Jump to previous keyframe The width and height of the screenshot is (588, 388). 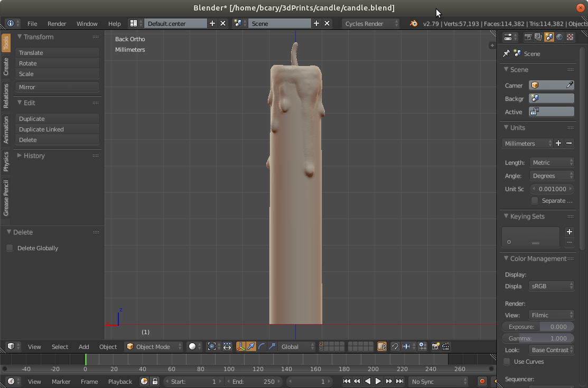coord(357,381)
